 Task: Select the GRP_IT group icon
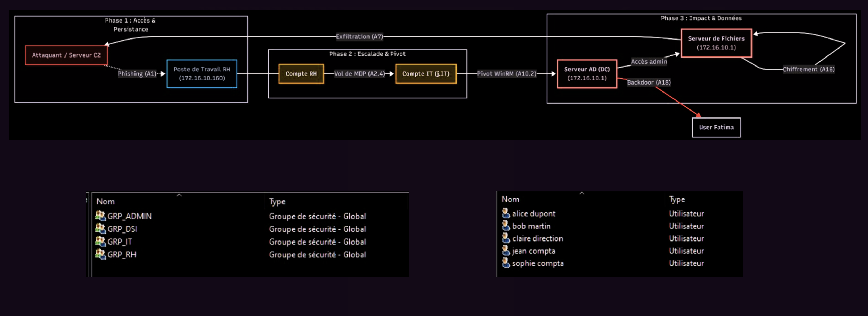click(x=101, y=242)
